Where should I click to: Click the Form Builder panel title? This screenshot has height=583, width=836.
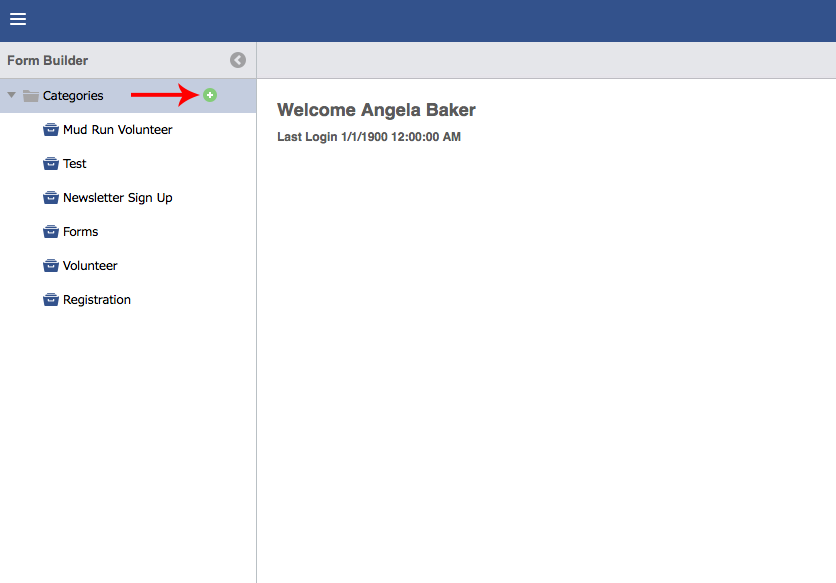point(47,60)
